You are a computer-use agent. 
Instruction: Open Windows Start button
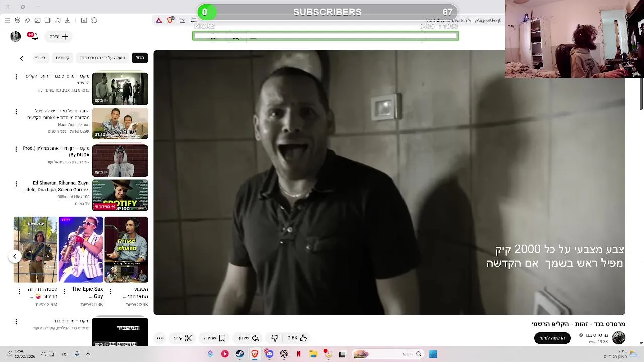point(433,354)
